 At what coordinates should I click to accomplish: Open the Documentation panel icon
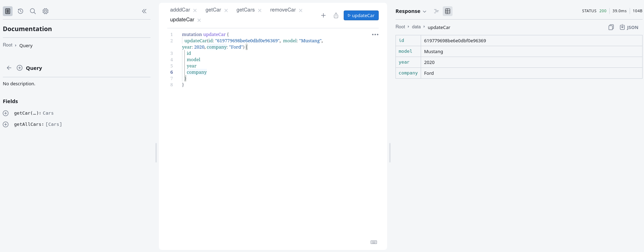8,11
